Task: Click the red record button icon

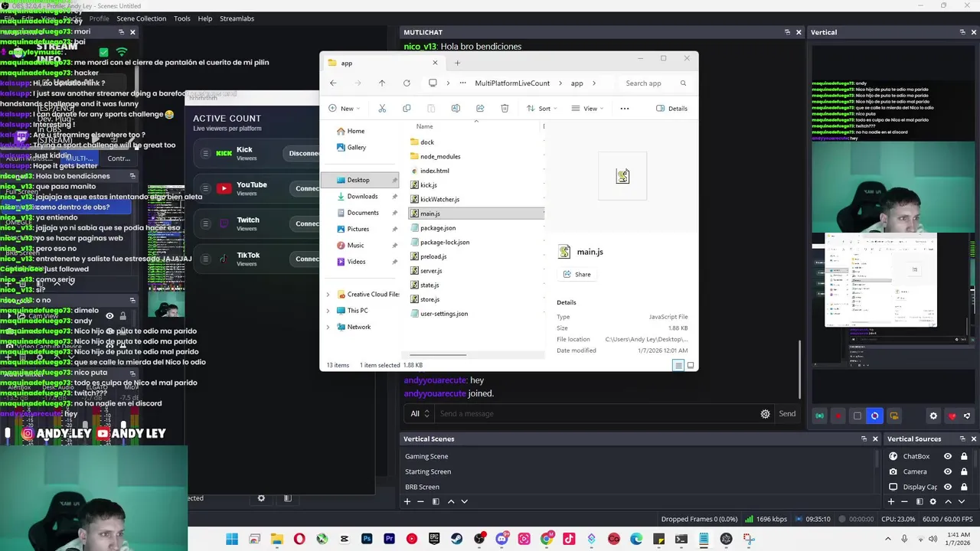Action: tap(838, 416)
